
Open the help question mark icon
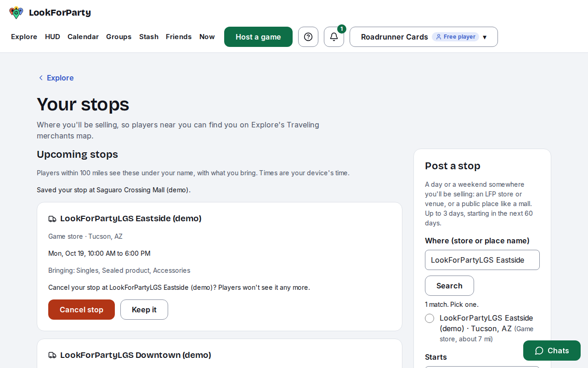tap(308, 37)
